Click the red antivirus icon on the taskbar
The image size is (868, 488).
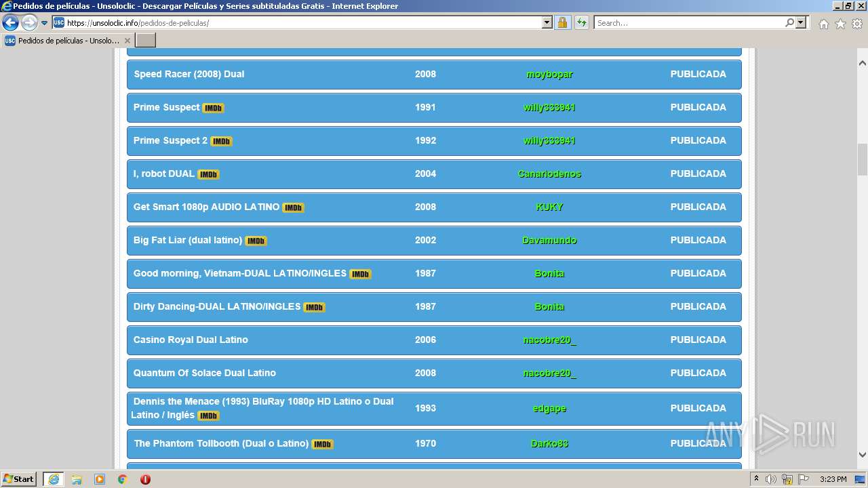tap(145, 479)
